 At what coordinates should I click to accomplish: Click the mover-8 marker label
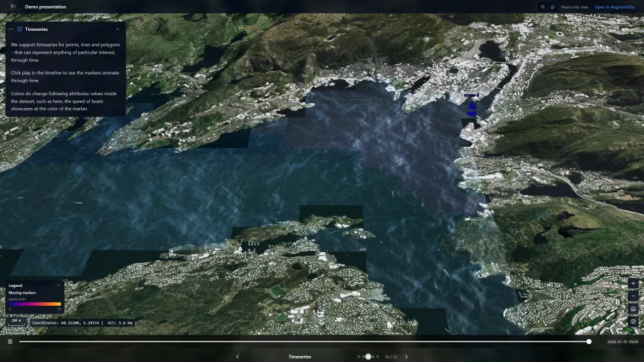(472, 95)
